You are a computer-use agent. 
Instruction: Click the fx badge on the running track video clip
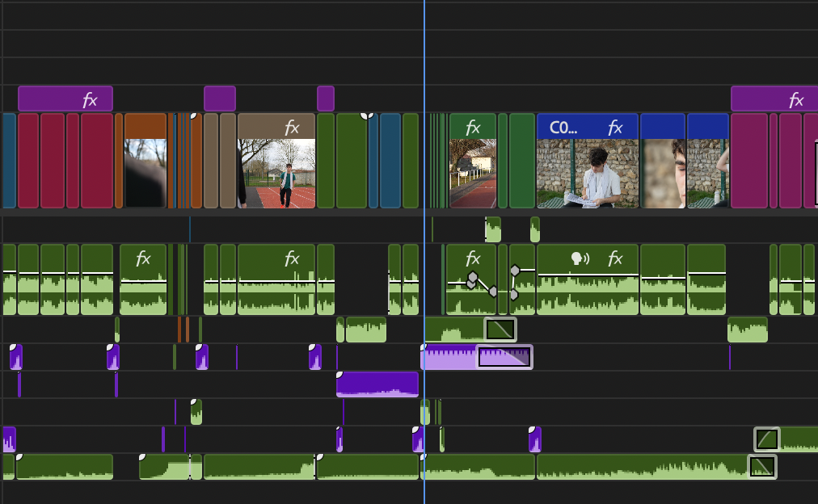click(x=292, y=128)
